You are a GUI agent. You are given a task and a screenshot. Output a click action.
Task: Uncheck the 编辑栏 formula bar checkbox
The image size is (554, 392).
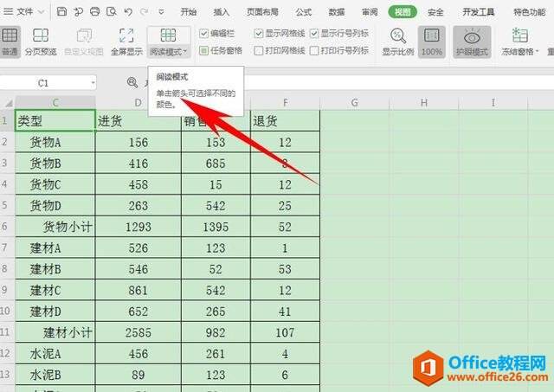(203, 34)
